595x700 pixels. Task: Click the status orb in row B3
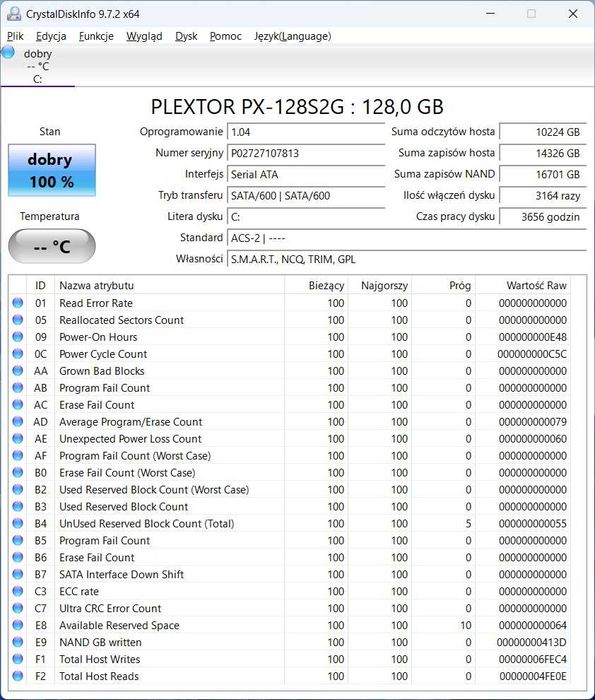pos(18,506)
